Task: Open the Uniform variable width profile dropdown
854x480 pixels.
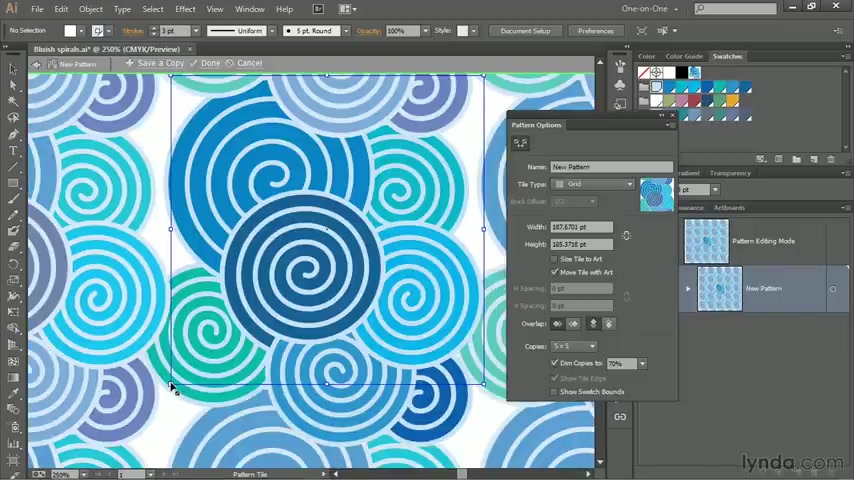Action: pos(272,31)
